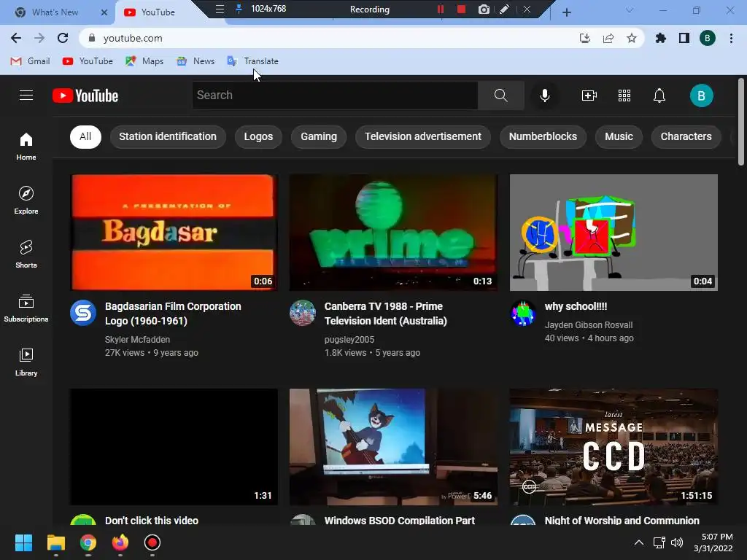Select the Gaming filter chip
This screenshot has height=560, width=747.
319,136
